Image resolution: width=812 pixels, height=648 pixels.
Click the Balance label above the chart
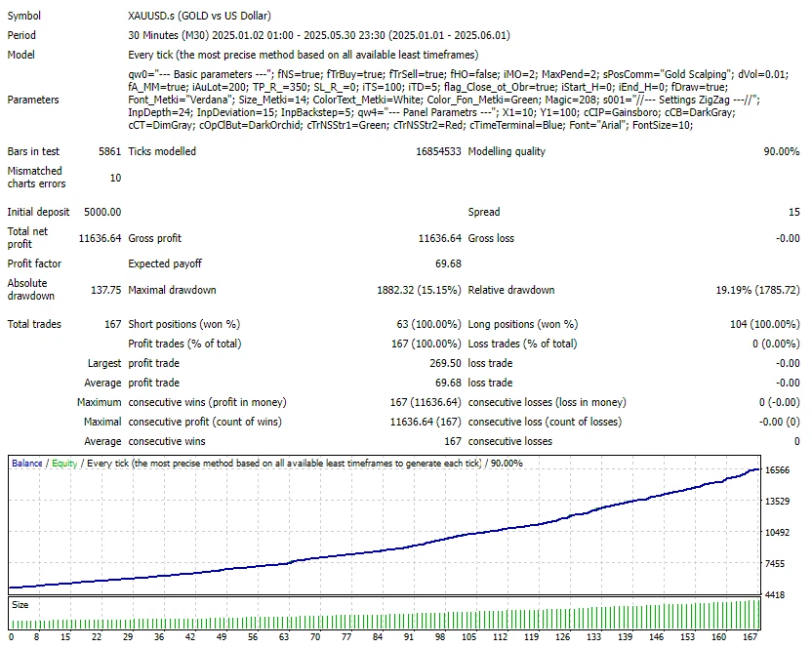(25, 463)
